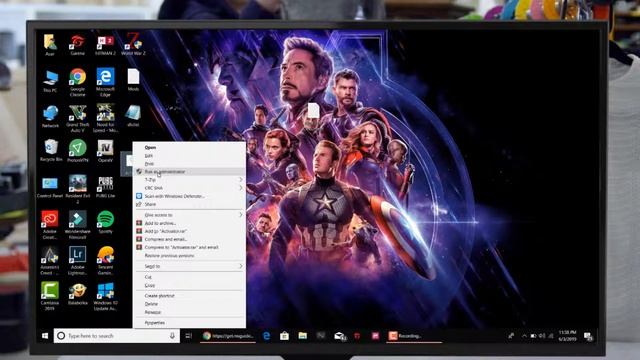Viewport: 640px width, 360px height.
Task: Open Microsoft Store from the taskbar
Action: click(x=284, y=336)
